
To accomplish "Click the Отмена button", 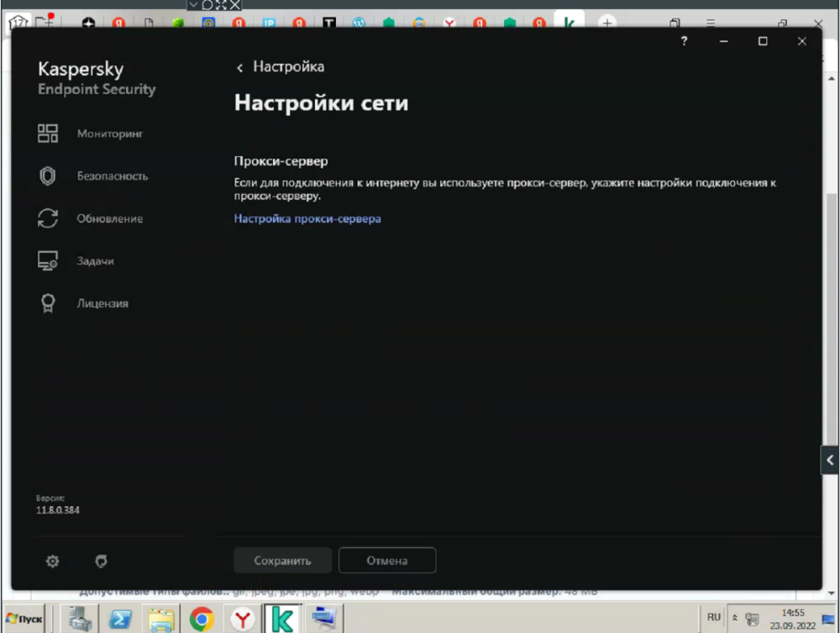I will (x=386, y=560).
